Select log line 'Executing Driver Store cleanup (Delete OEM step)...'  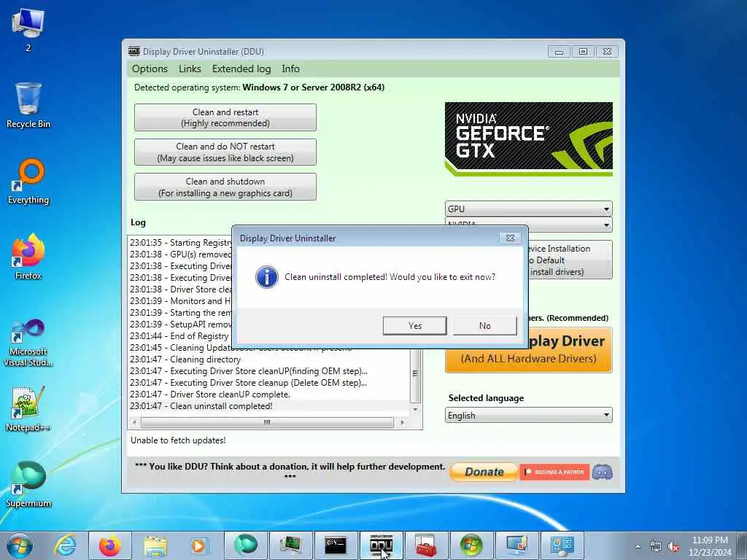[268, 383]
